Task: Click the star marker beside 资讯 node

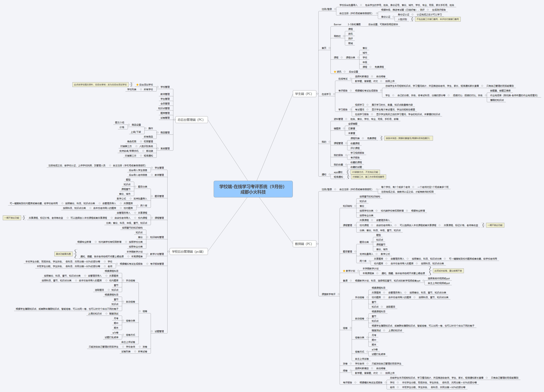Action: tap(335, 72)
